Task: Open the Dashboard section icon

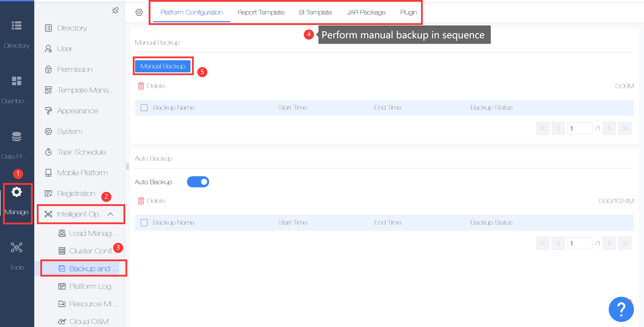Action: coord(17,81)
